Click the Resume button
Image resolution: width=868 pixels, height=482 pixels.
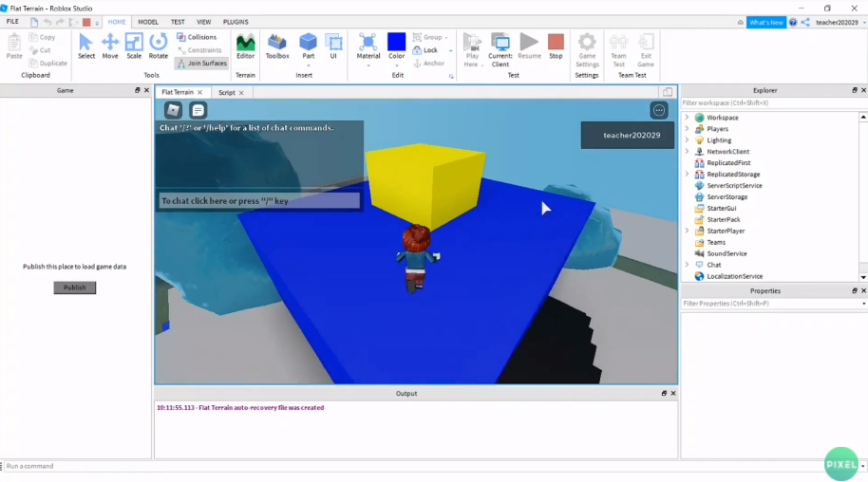529,46
